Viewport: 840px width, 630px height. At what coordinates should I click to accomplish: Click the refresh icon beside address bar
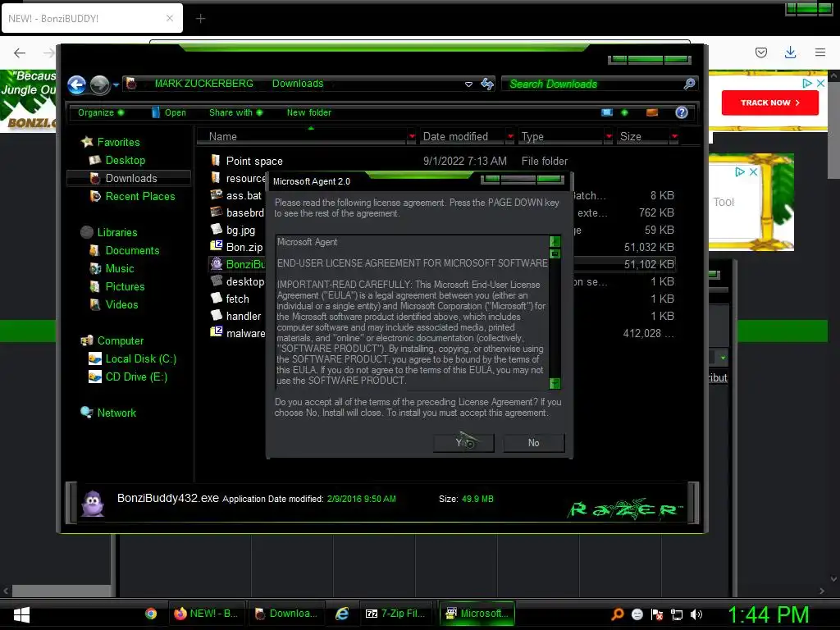[x=487, y=84]
